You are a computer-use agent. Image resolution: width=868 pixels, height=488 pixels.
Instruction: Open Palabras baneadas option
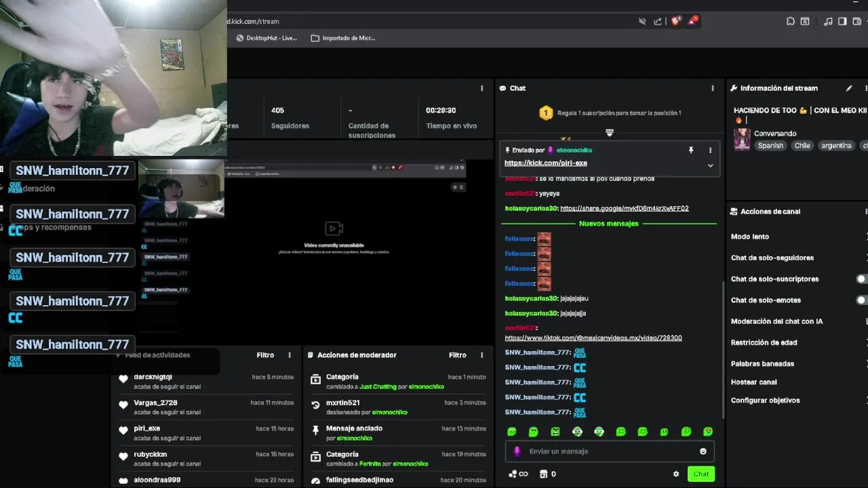762,364
